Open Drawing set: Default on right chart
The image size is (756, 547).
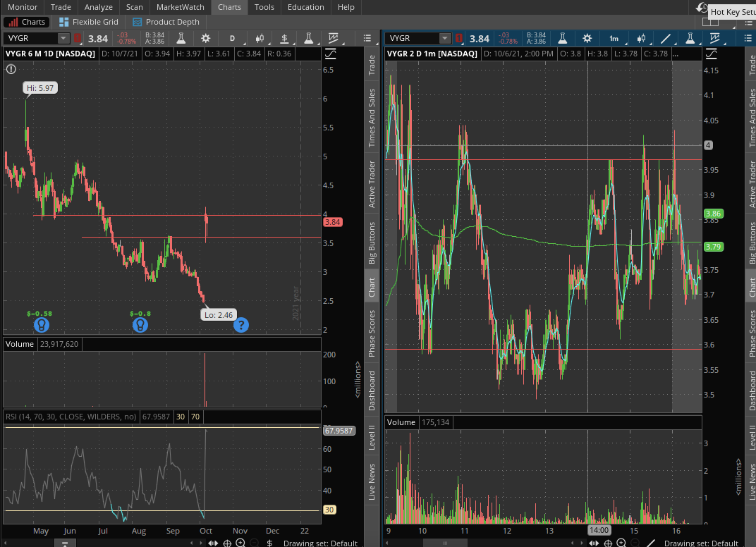click(701, 543)
